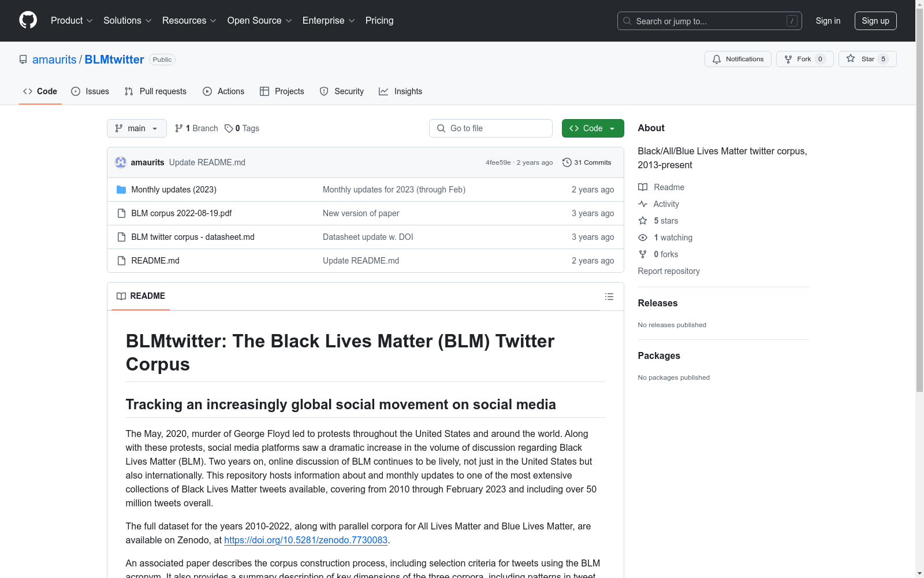Open BLM corpus 2022-08-19.pdf
Screen dimensions: 924x578
[181, 213]
